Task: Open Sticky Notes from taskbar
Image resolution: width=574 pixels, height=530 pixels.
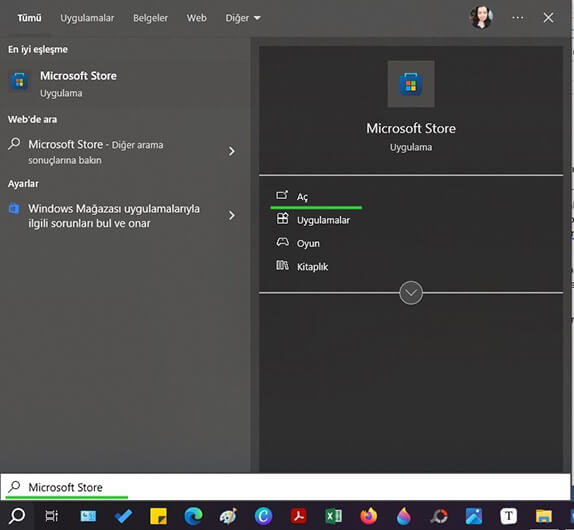Action: coord(159,516)
